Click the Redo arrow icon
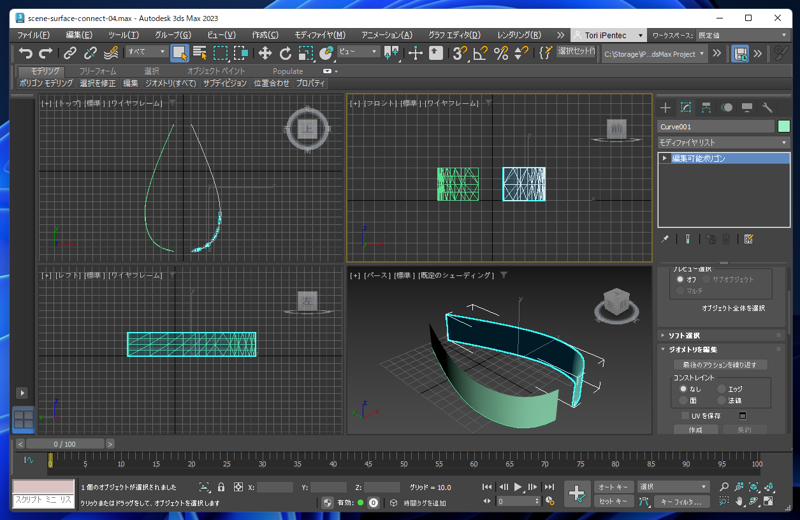The image size is (800, 520). (x=46, y=53)
